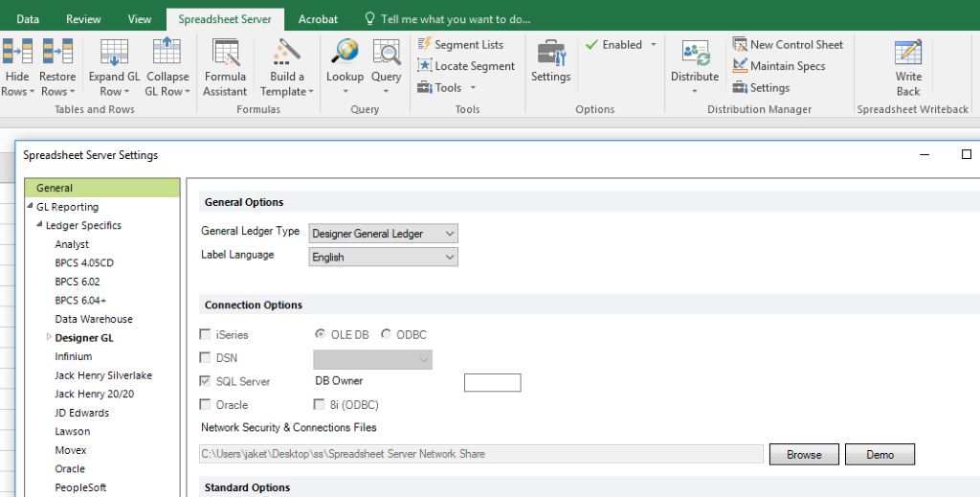
Task: Open the Hide Rows dropdown arrow
Action: (x=32, y=92)
